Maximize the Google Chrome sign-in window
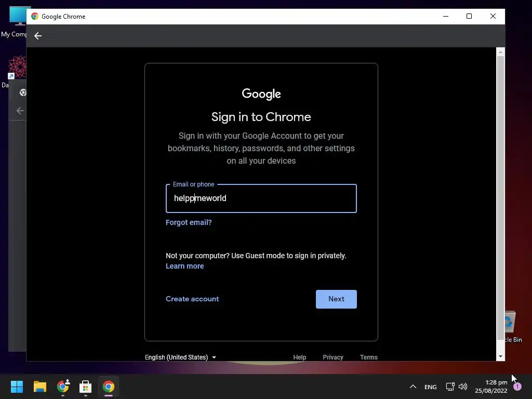 click(469, 16)
